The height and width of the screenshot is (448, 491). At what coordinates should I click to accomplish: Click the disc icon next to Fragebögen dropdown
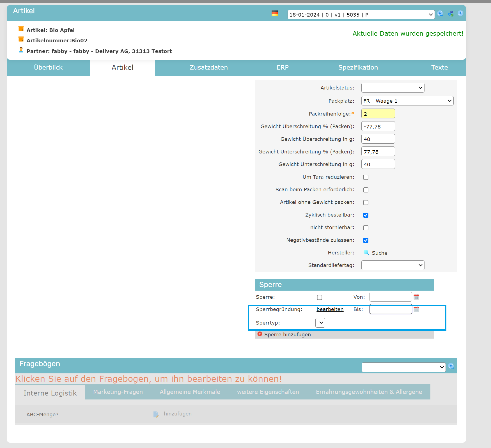(451, 366)
